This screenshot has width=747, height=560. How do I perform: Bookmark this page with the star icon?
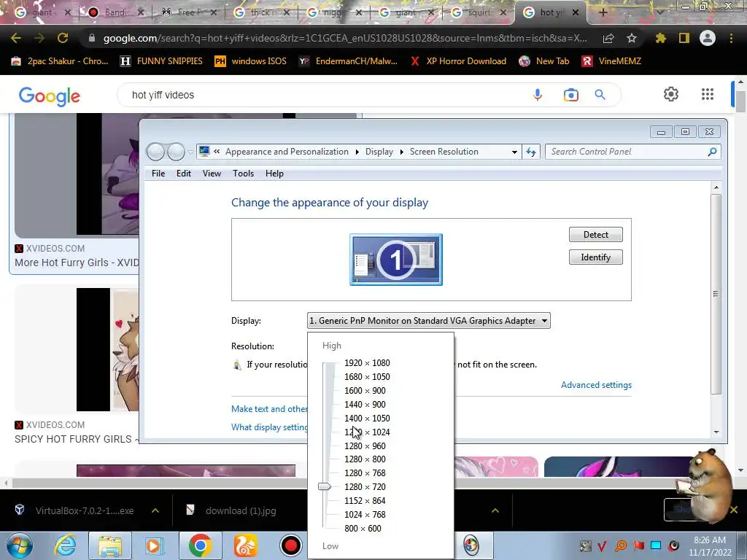tap(632, 38)
